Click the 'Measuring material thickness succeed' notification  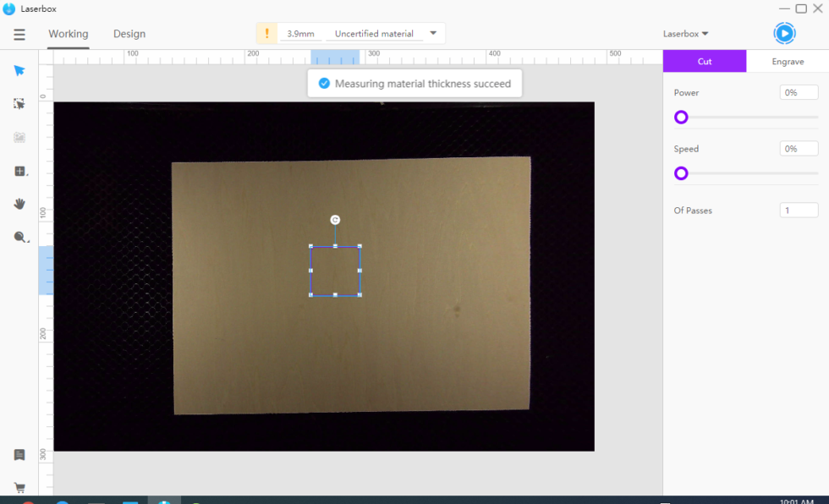pos(414,84)
